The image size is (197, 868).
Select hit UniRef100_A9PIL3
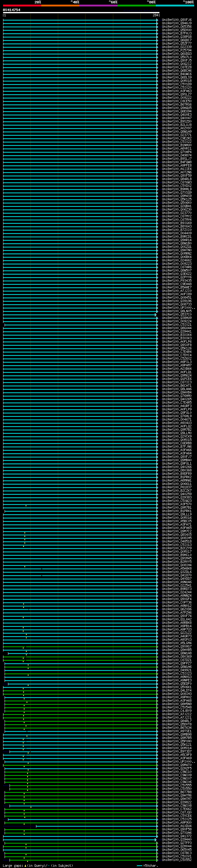coord(177,362)
